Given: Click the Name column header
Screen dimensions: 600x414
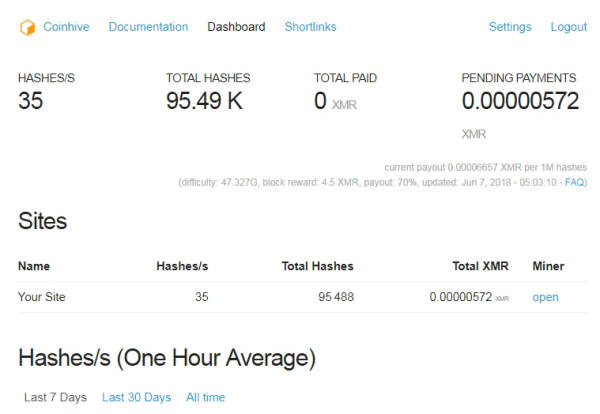Looking at the screenshot, I should (x=34, y=266).
